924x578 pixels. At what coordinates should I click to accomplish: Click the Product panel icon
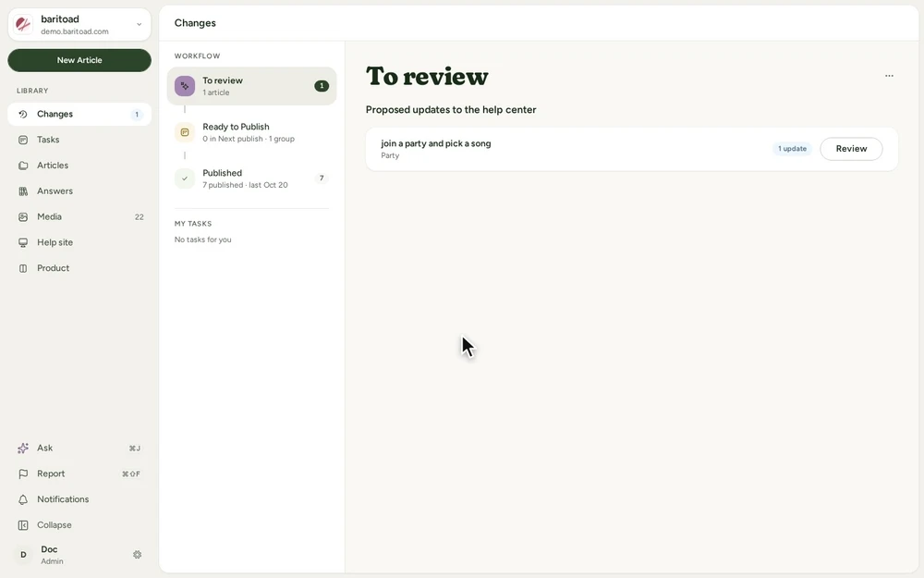(x=23, y=268)
